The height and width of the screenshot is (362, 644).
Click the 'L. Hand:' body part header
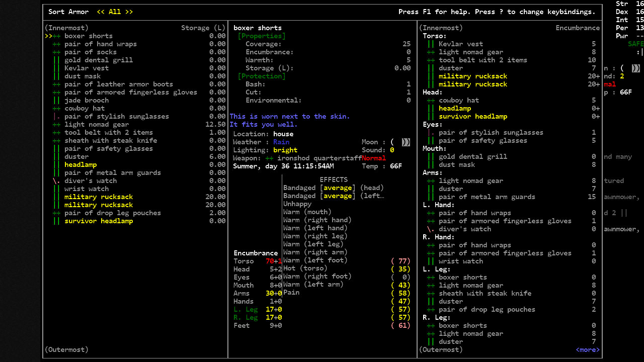click(x=439, y=205)
